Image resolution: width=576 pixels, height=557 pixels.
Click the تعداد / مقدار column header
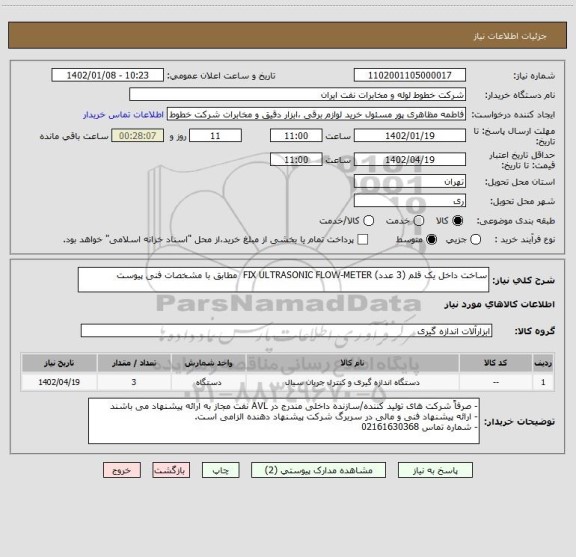point(134,363)
